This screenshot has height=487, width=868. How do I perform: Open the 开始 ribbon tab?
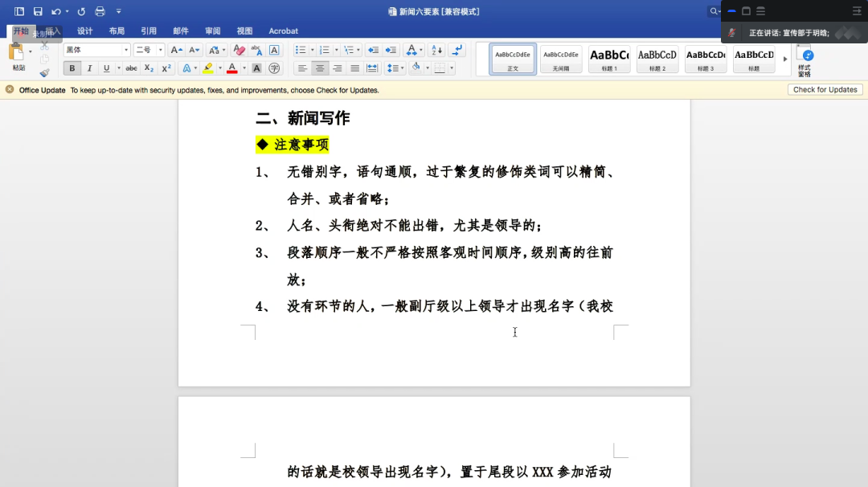[21, 31]
